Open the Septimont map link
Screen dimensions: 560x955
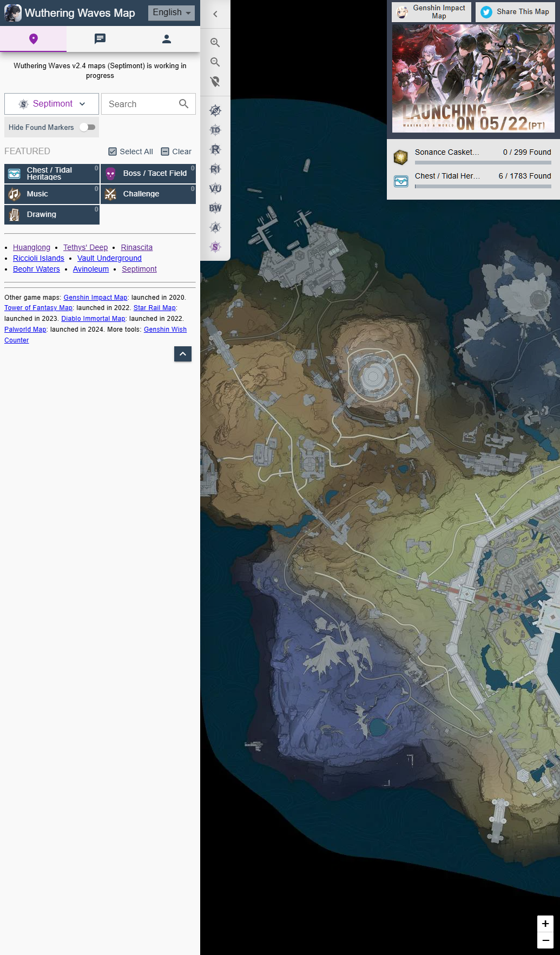(x=139, y=269)
